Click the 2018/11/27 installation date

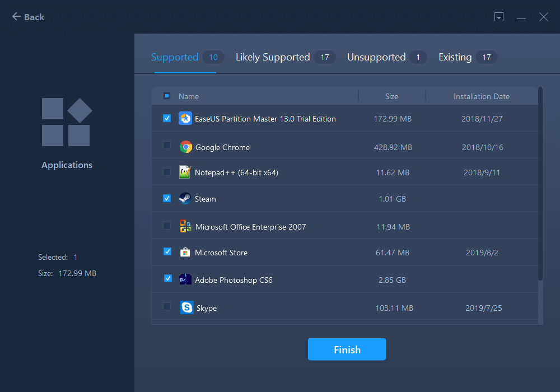[482, 119]
